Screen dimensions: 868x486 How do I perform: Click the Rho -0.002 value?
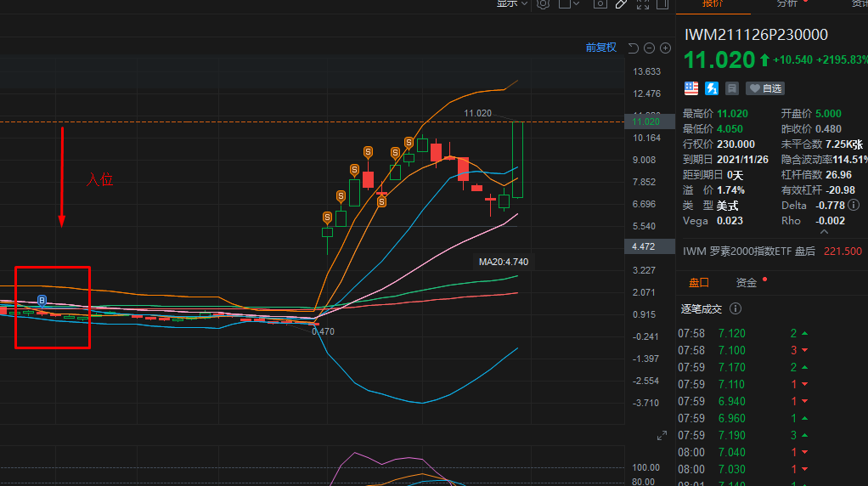(x=830, y=221)
